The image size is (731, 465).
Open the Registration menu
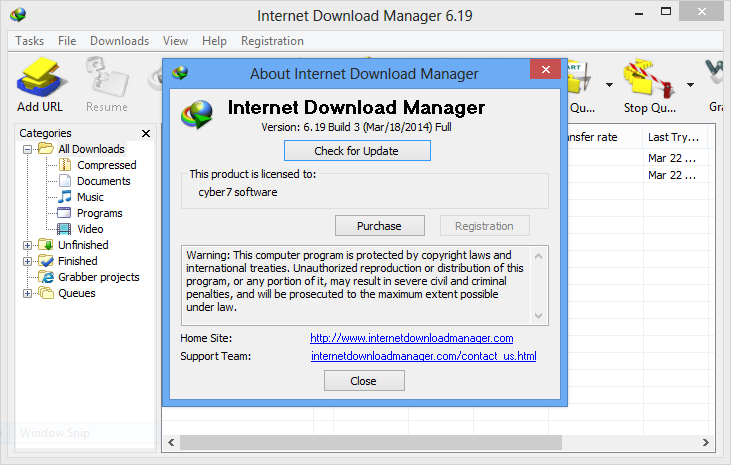coord(272,41)
